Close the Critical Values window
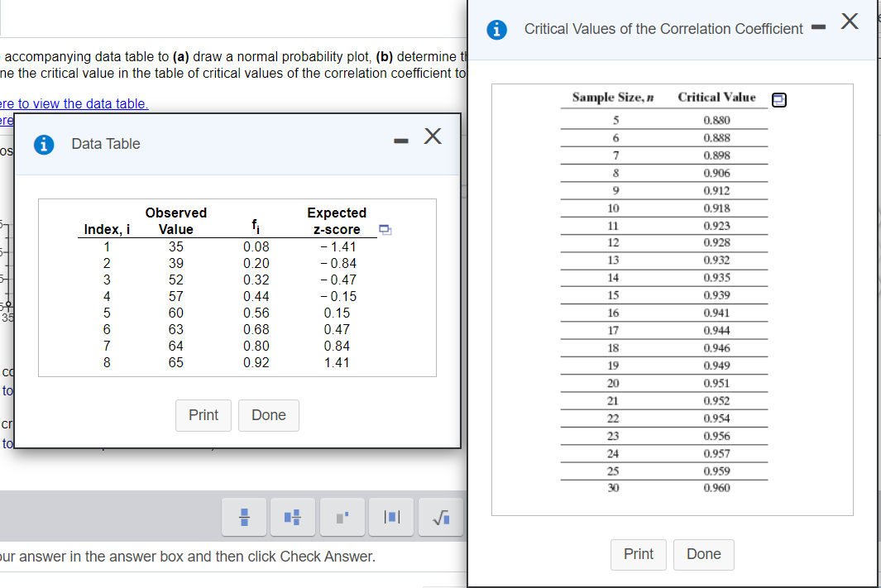 tap(849, 22)
